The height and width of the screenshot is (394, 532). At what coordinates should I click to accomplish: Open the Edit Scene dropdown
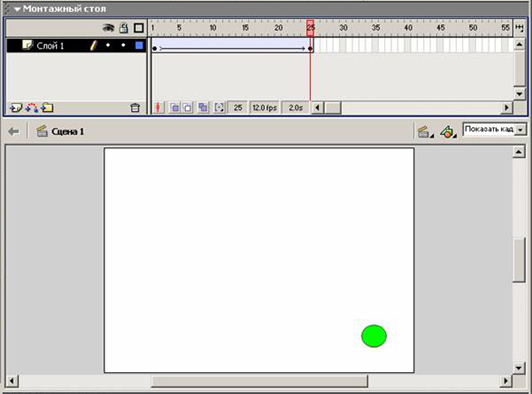(425, 132)
